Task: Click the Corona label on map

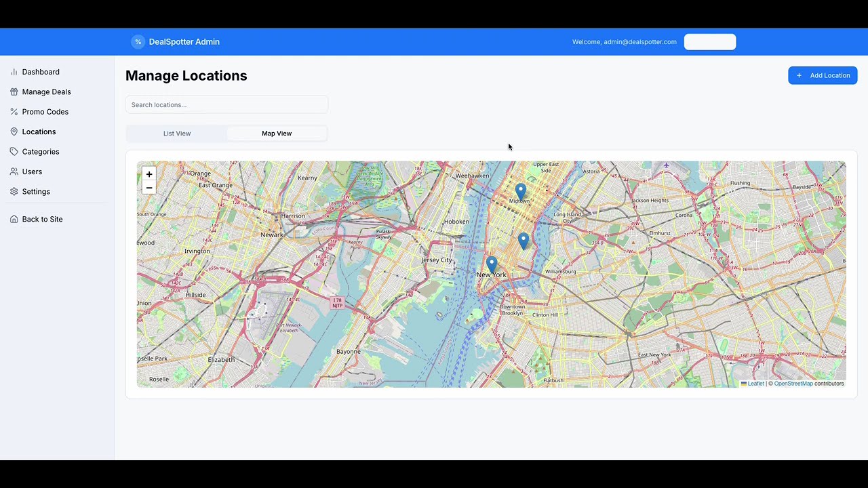Action: (684, 216)
